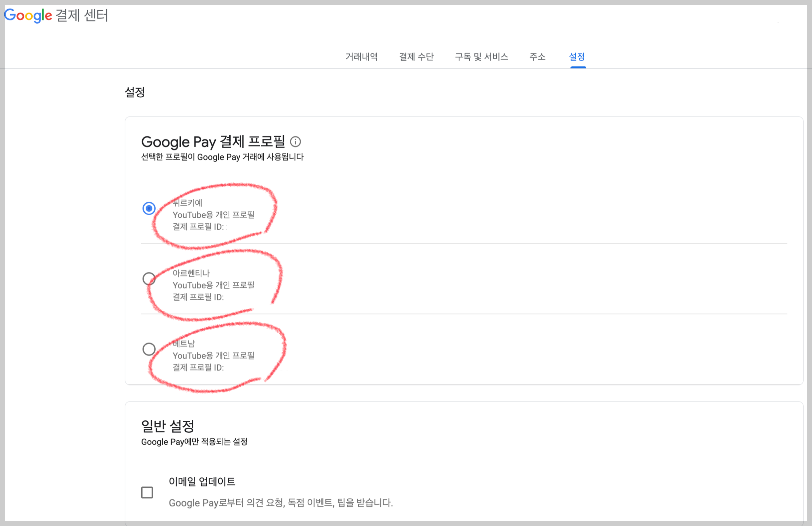
Task: Click the 선택한 프로필이 Google Pay 거래에 subtitle
Action: click(222, 157)
